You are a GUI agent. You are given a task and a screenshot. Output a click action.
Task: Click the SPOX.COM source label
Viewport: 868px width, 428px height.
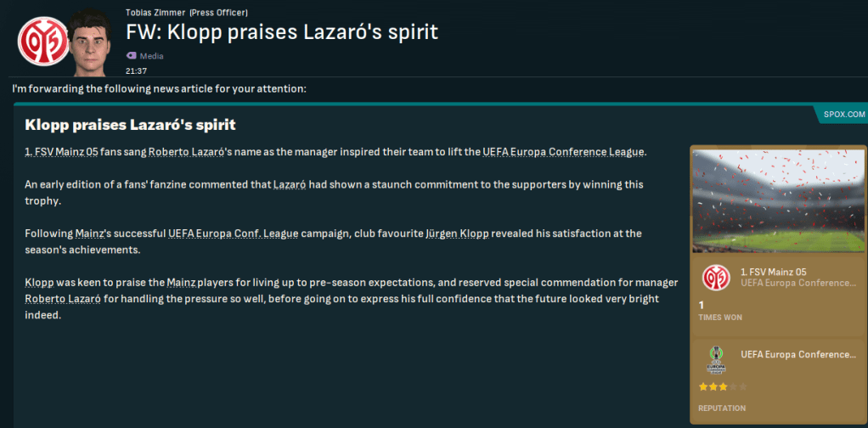pos(844,113)
